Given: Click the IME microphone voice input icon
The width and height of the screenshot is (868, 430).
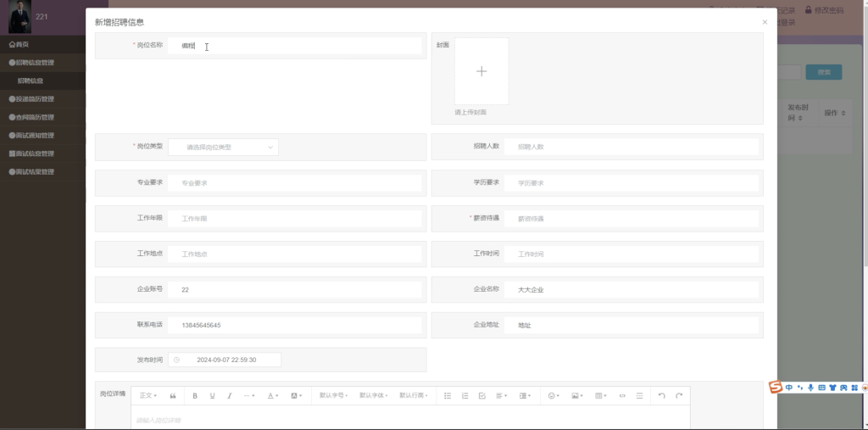Looking at the screenshot, I should (x=810, y=388).
